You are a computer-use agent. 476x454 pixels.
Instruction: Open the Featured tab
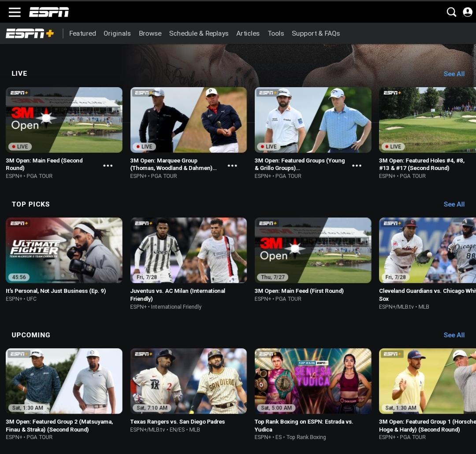click(82, 33)
